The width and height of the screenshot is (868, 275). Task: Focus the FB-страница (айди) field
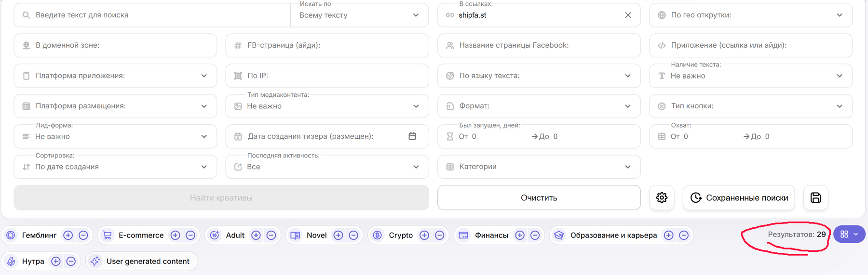pos(327,45)
